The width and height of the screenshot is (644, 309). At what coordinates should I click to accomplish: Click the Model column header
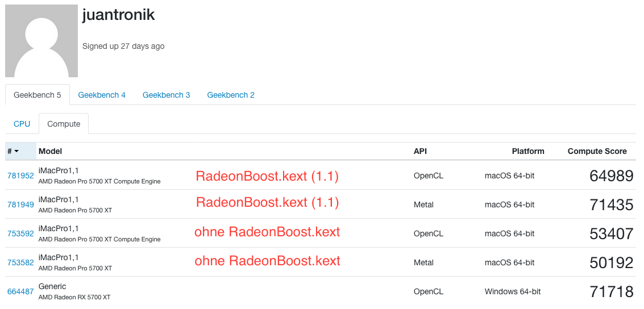click(51, 151)
